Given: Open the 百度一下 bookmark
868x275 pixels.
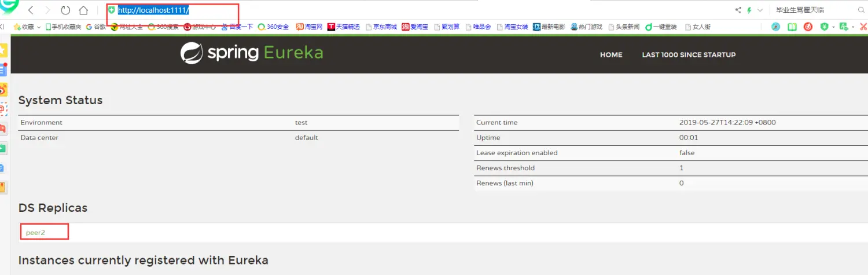Looking at the screenshot, I should (x=237, y=27).
